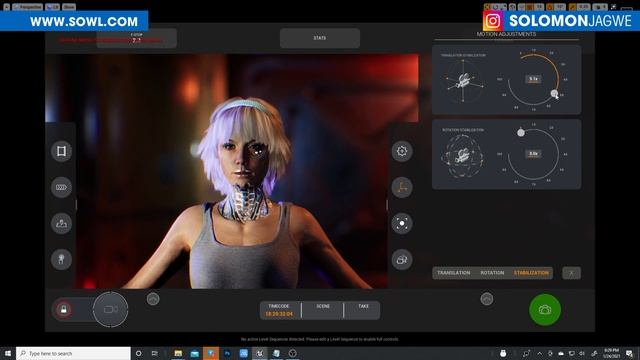Click the STATS button at top
The image size is (640, 360).
(320, 38)
